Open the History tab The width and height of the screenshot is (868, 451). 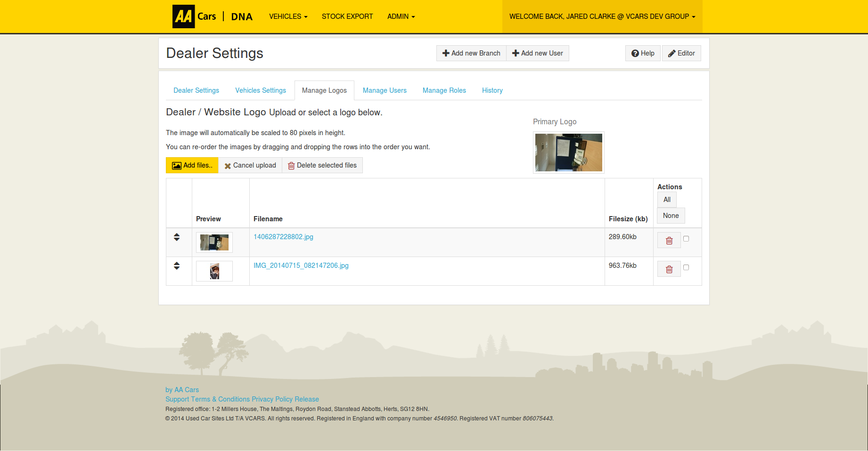[492, 90]
